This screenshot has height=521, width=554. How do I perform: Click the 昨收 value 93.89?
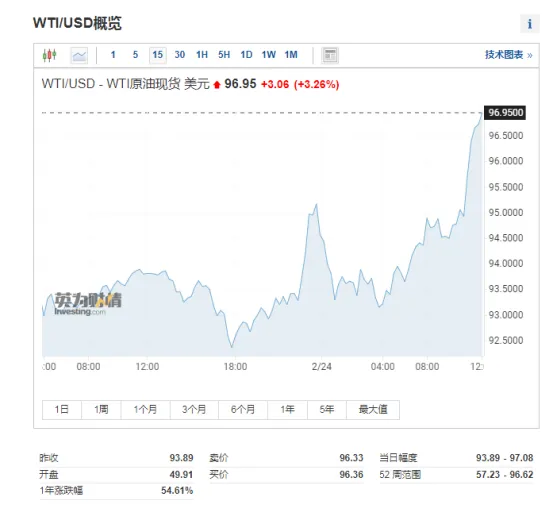181,458
